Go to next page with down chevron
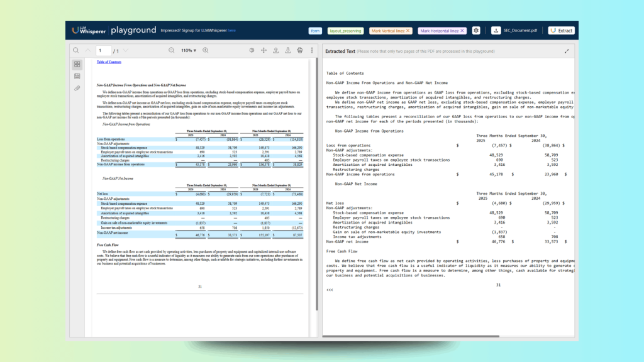Image resolution: width=644 pixels, height=362 pixels. coord(126,50)
